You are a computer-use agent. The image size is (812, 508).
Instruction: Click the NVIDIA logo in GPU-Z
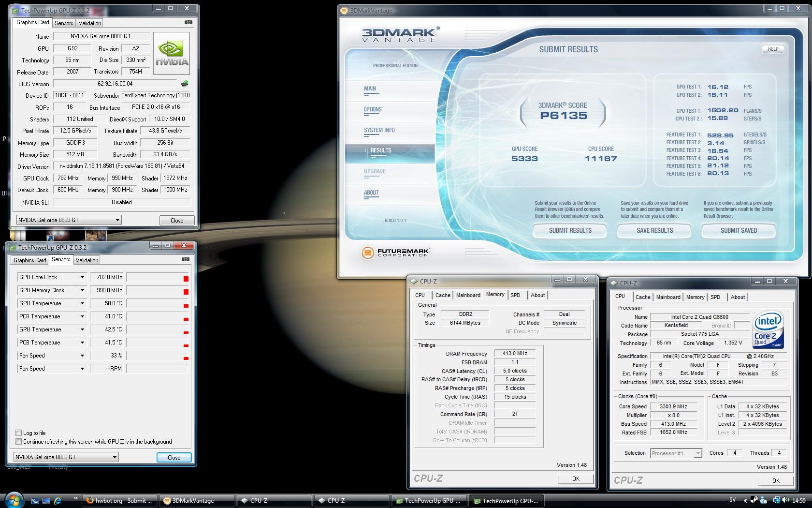(172, 53)
